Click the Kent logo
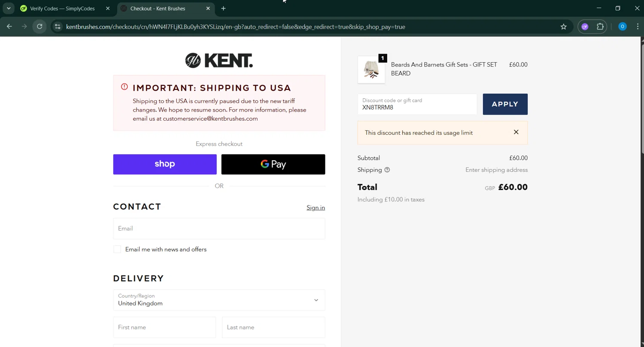644x347 pixels. [x=219, y=61]
